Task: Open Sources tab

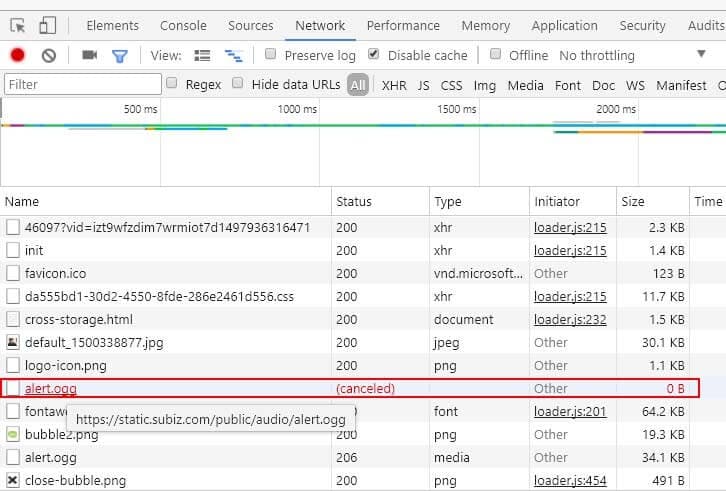Action: click(x=250, y=25)
